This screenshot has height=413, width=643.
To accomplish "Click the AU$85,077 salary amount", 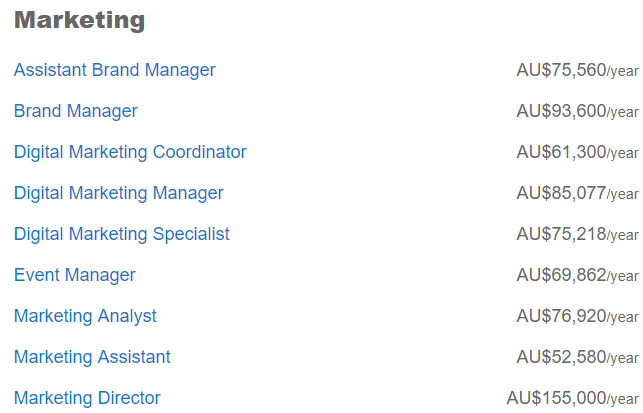I will [x=561, y=193].
